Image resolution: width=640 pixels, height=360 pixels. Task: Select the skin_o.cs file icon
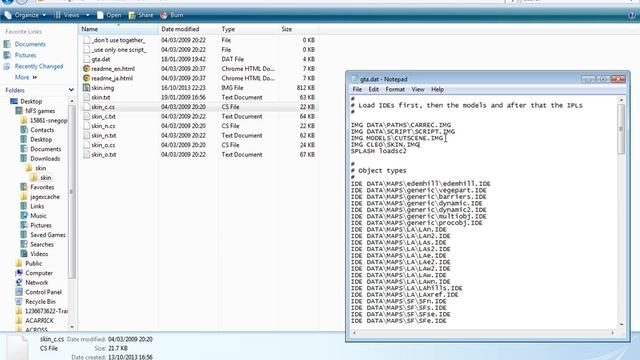[86, 145]
